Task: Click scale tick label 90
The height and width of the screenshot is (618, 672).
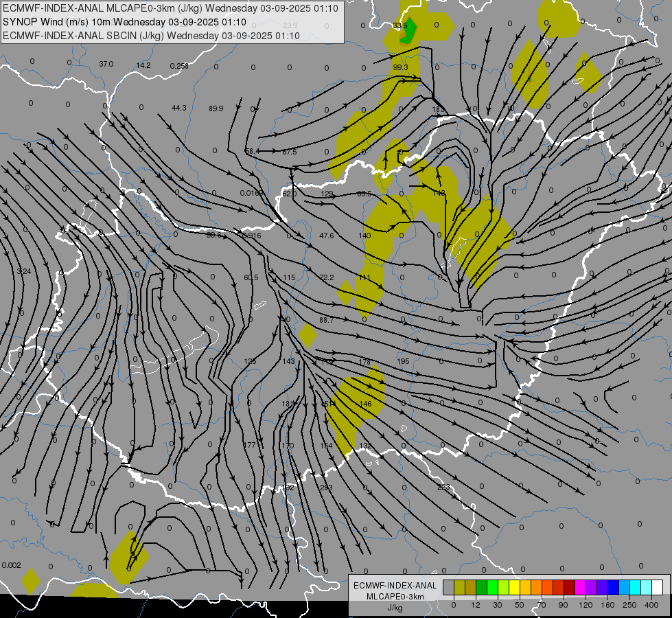Action: click(x=563, y=605)
